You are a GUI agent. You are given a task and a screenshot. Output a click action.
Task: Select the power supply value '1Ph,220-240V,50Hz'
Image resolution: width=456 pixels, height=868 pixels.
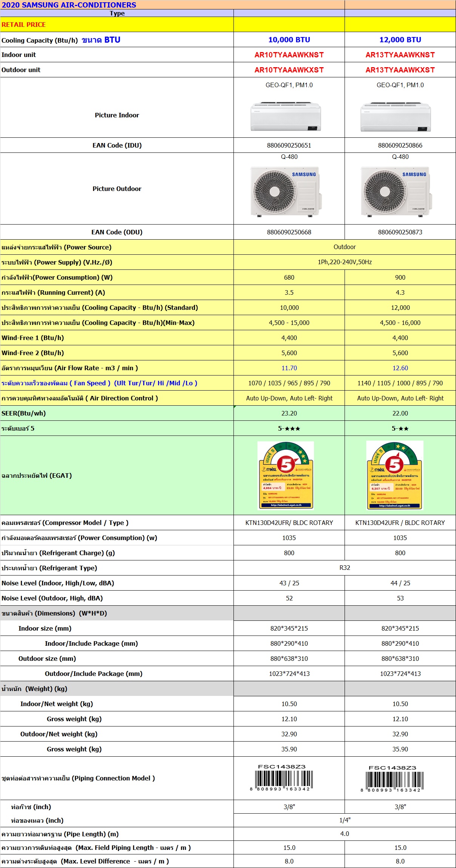(x=345, y=262)
